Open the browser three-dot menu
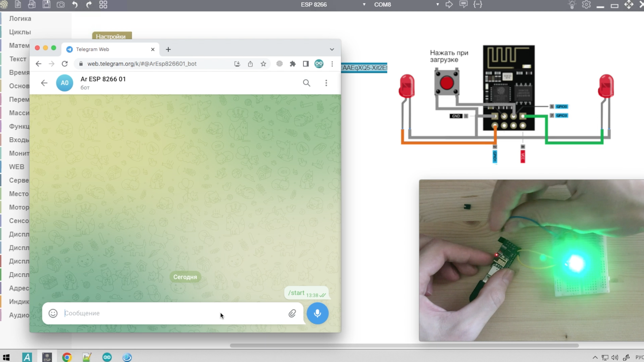The image size is (644, 362). tap(332, 64)
